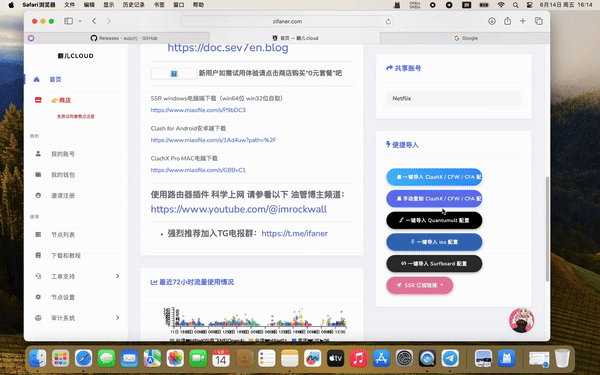The image size is (600, 375).
Task: Click 一键导入 Surfboard 配置 button
Action: (434, 263)
